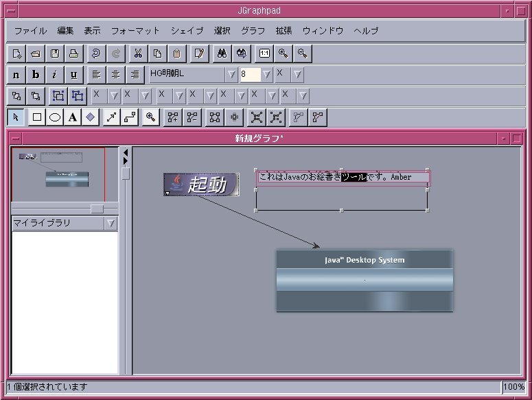This screenshot has width=532, height=400.
Task: Expand side panel with right-pointing split arrow
Action: [x=125, y=161]
